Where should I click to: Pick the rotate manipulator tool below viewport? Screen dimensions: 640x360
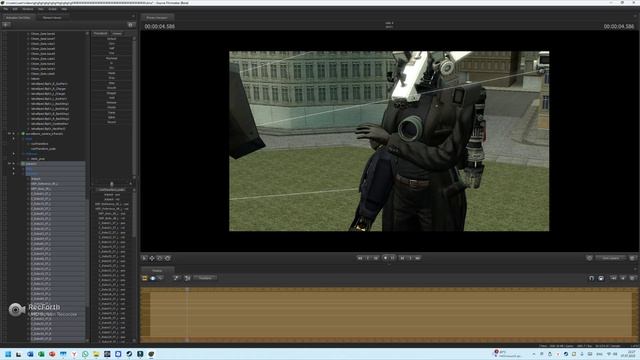[x=160, y=258]
